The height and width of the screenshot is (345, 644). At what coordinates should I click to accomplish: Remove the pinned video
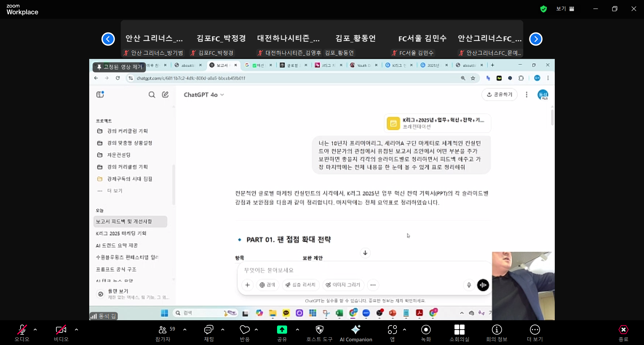point(119,67)
